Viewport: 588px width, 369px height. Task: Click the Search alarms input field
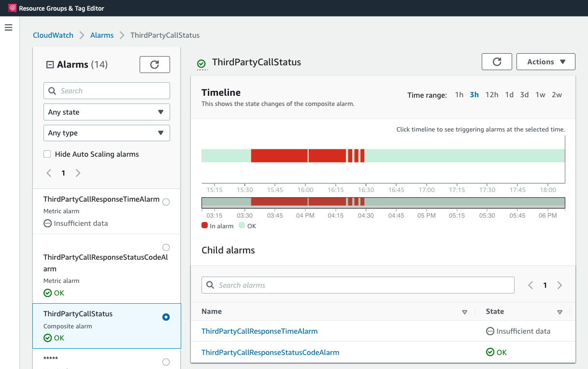pos(358,285)
